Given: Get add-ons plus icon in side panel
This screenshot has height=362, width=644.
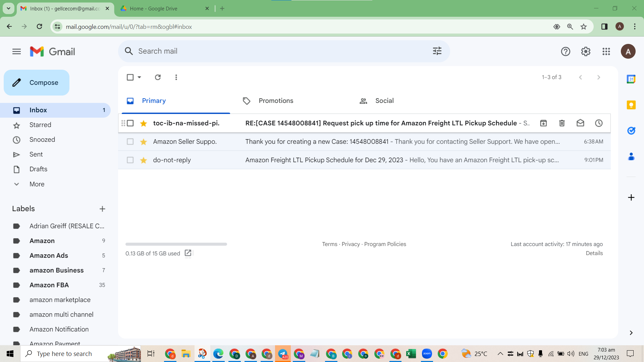Looking at the screenshot, I should point(631,197).
